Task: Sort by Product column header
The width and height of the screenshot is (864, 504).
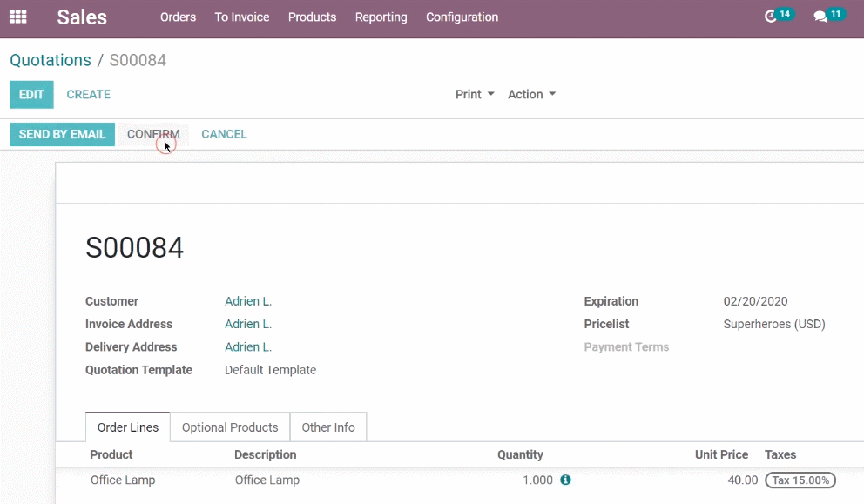Action: click(x=111, y=454)
